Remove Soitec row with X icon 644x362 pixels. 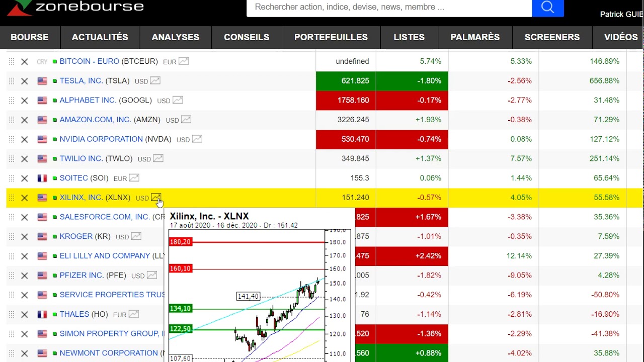pyautogui.click(x=24, y=178)
